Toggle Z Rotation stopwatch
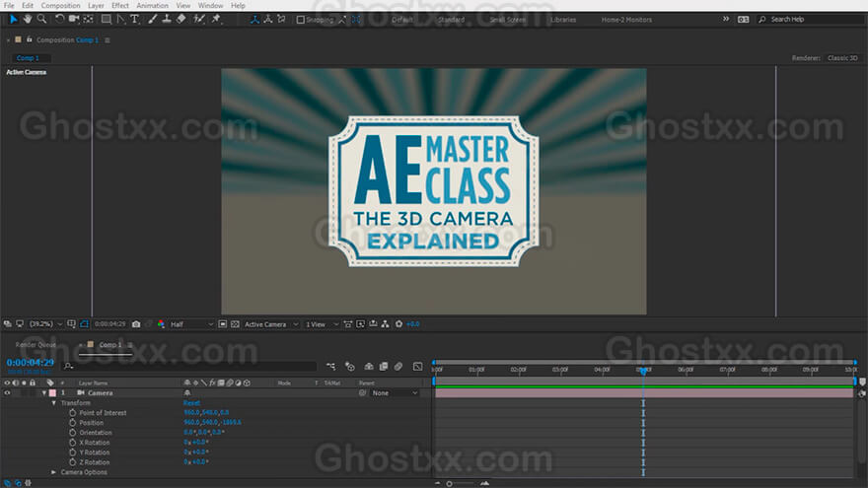Image resolution: width=868 pixels, height=488 pixels. click(73, 462)
